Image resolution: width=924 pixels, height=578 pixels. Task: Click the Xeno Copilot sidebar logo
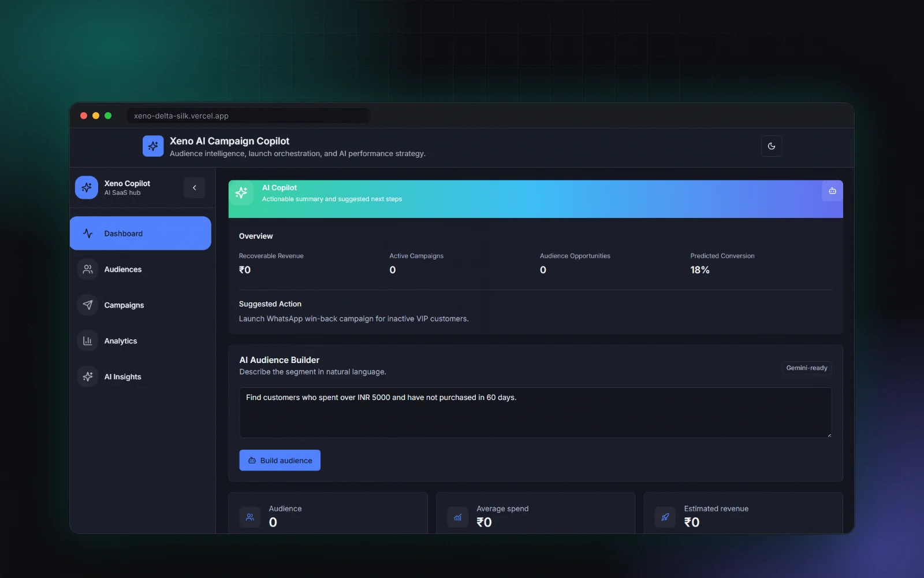click(87, 188)
